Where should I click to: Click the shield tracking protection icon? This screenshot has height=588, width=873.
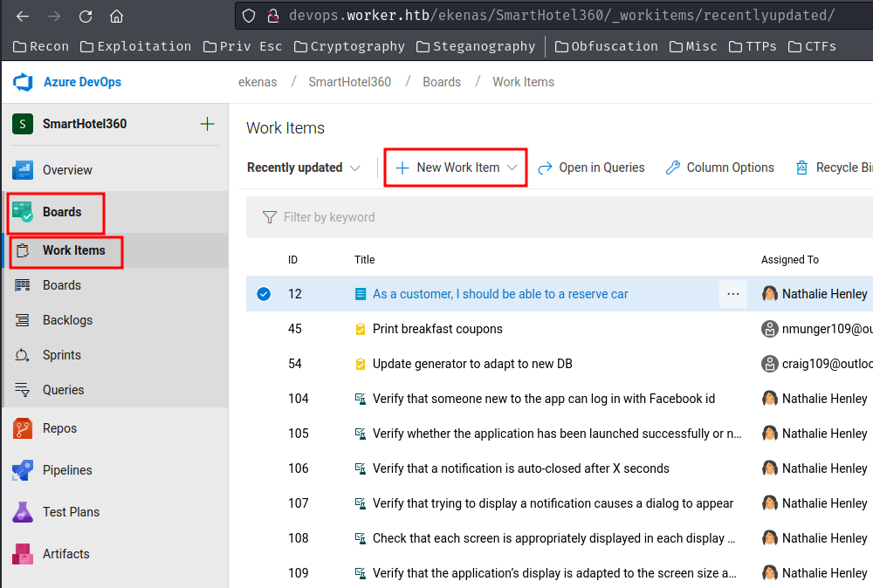point(249,16)
